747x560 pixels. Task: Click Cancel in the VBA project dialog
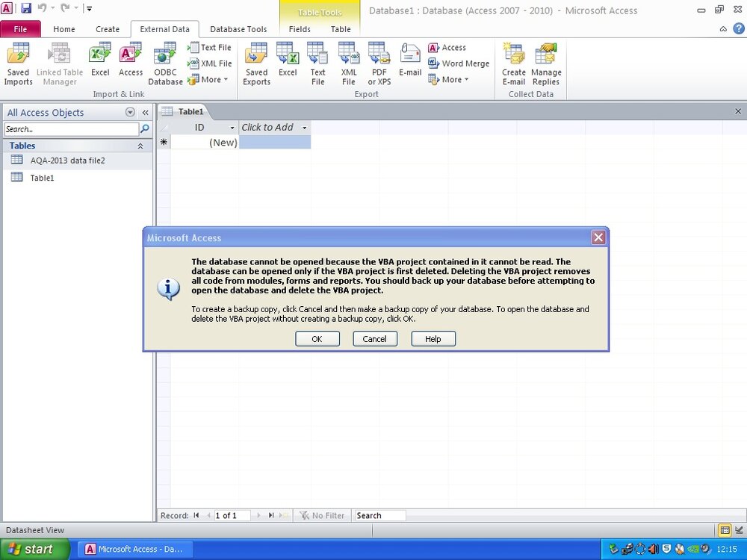click(375, 339)
